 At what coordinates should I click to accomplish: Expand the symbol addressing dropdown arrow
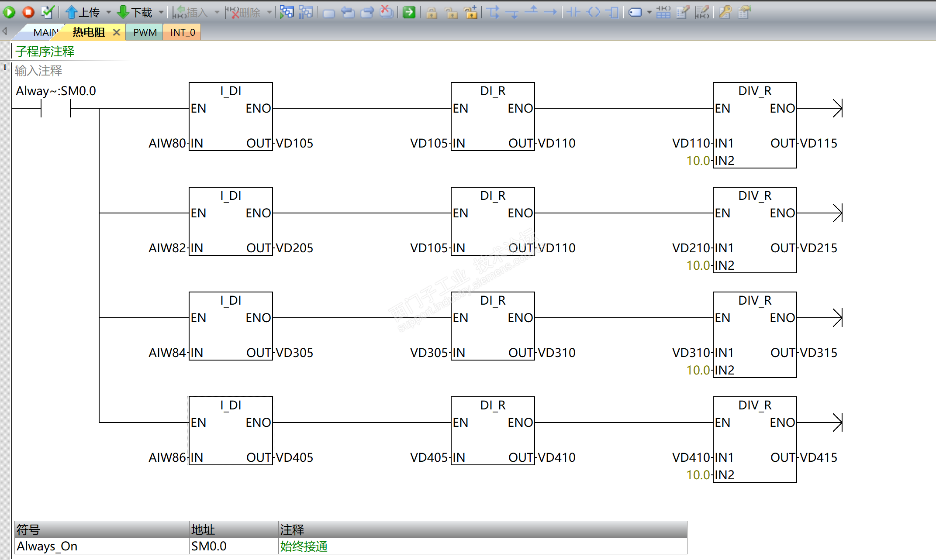(x=649, y=12)
